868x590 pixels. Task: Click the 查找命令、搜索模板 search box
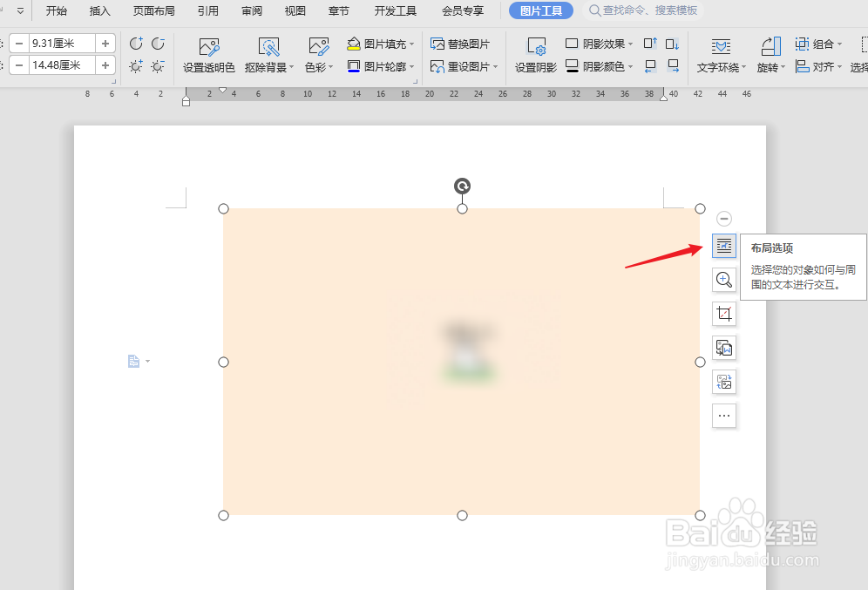(644, 10)
